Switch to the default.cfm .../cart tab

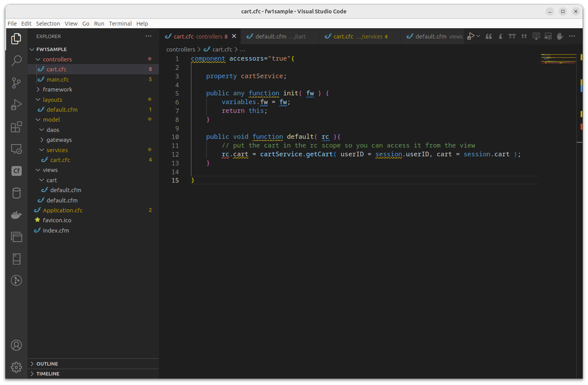(x=280, y=37)
